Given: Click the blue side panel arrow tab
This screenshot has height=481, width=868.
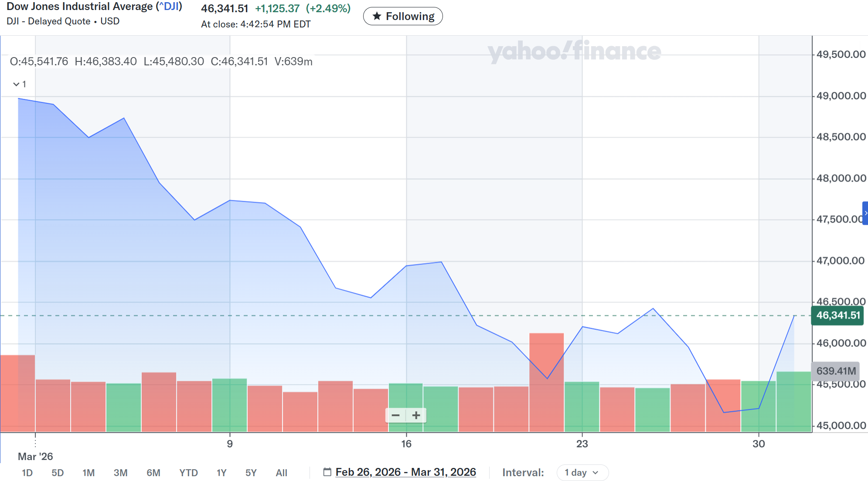Looking at the screenshot, I should tap(865, 213).
